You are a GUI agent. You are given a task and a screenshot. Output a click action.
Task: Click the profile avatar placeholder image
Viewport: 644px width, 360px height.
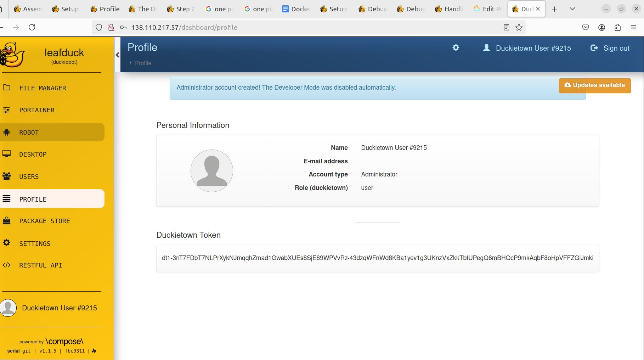[212, 171]
